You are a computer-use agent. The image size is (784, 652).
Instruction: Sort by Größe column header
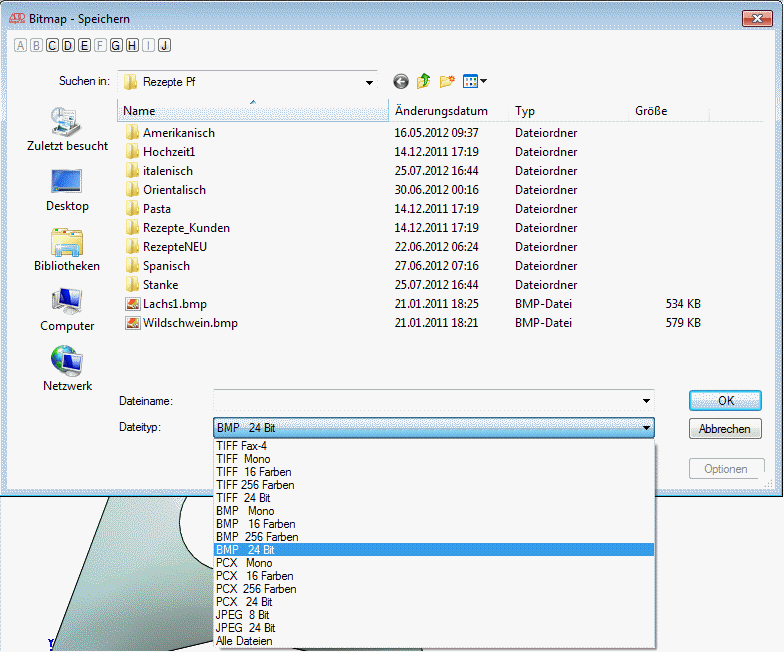pyautogui.click(x=669, y=111)
